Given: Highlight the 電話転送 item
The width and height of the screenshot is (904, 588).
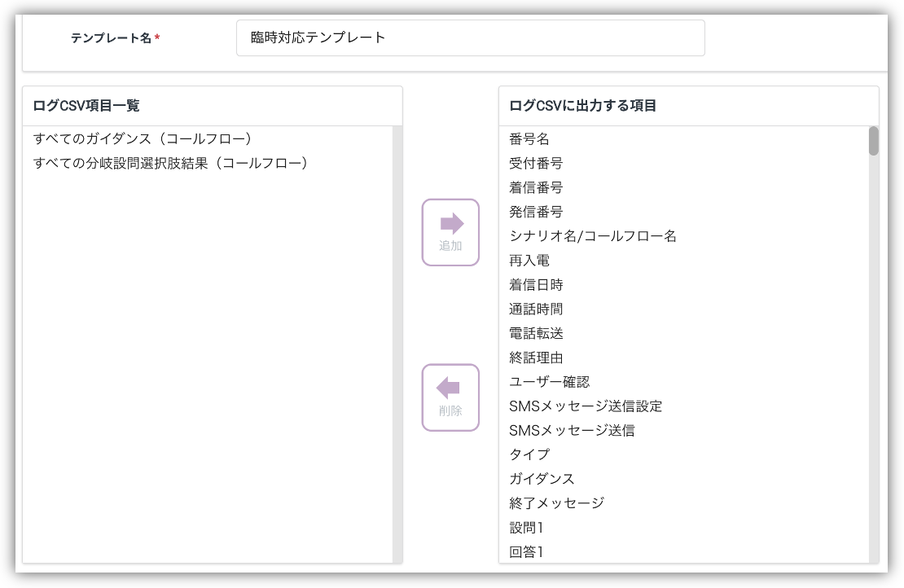Looking at the screenshot, I should 536,333.
